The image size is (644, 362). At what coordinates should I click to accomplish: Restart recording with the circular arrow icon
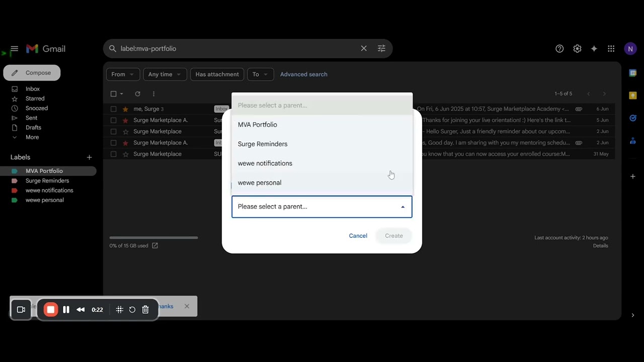pyautogui.click(x=132, y=310)
